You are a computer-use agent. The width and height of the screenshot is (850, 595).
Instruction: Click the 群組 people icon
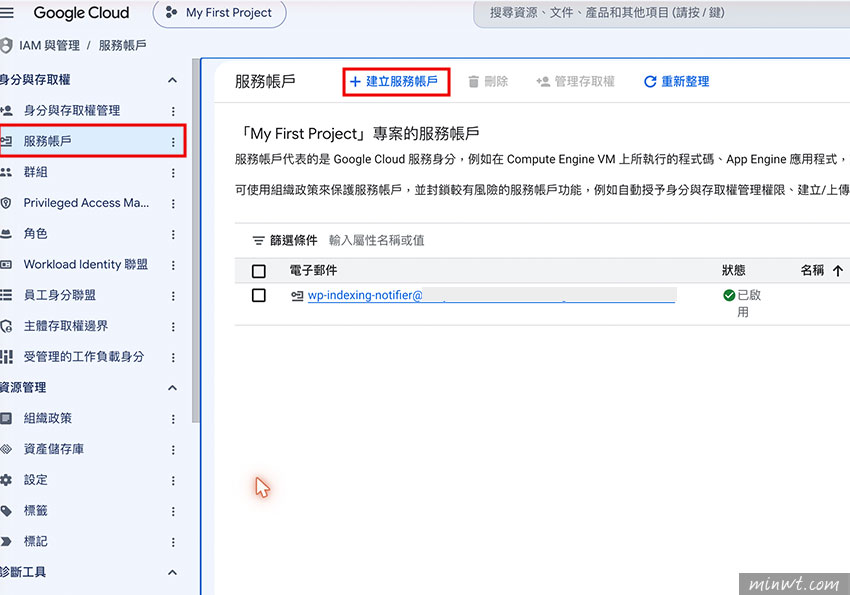[x=7, y=172]
